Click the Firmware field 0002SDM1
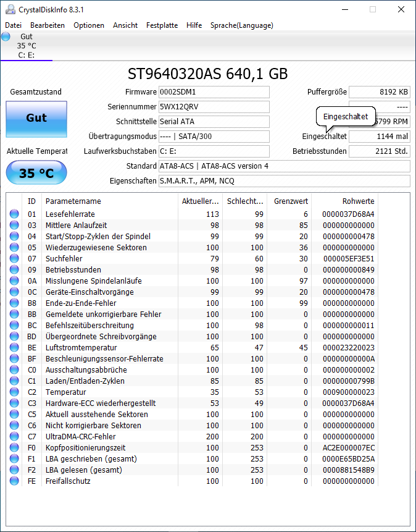Image resolution: width=416 pixels, height=532 pixels. (214, 91)
